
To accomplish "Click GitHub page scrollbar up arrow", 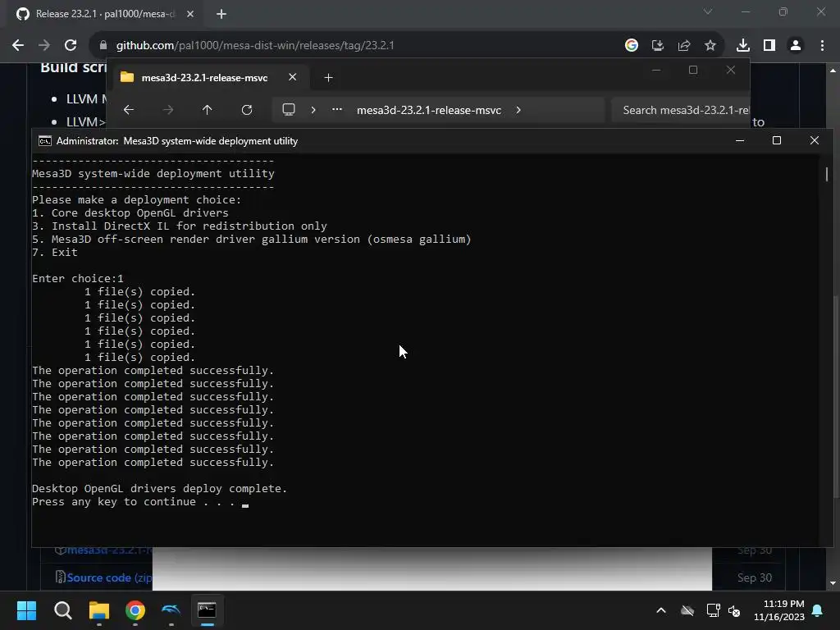I will 833,71.
